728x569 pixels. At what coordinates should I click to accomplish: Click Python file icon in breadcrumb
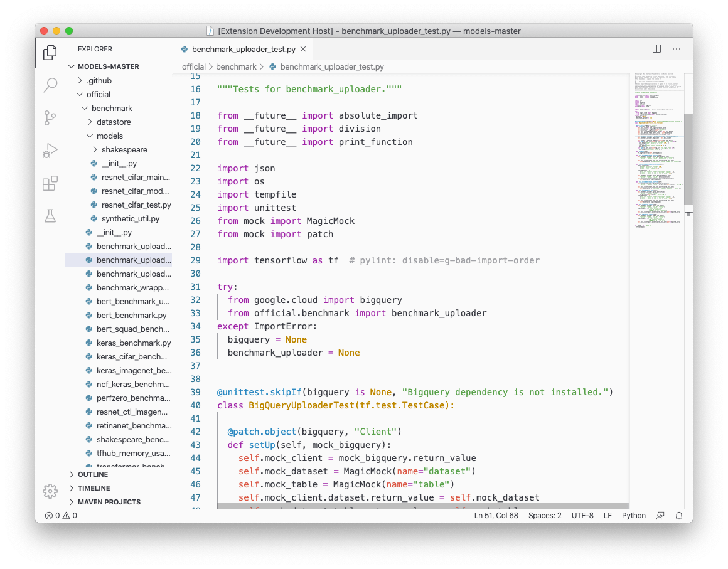[273, 67]
